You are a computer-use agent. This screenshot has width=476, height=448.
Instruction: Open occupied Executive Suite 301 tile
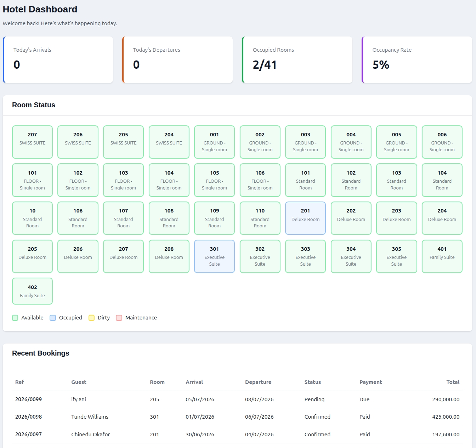pos(214,256)
